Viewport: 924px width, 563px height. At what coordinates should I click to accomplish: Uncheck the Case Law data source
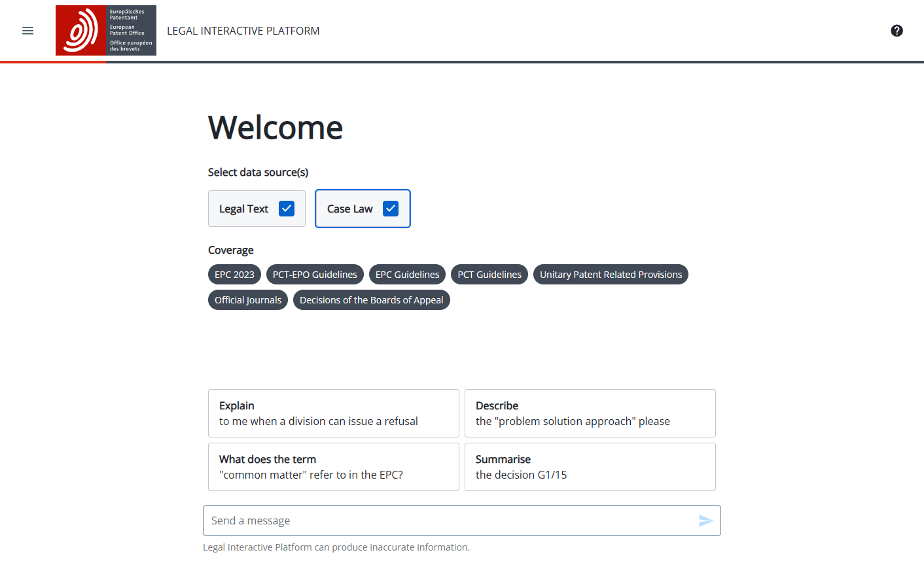[391, 208]
